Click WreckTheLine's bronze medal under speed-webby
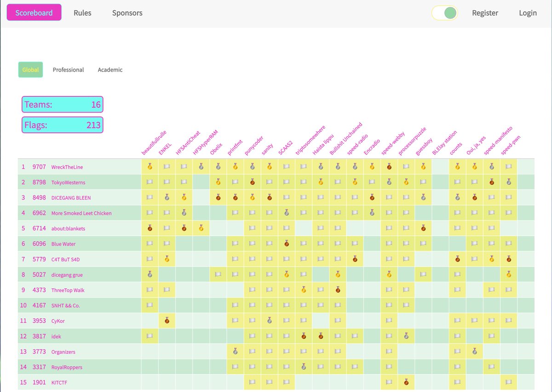This screenshot has height=392, width=552. (x=389, y=167)
